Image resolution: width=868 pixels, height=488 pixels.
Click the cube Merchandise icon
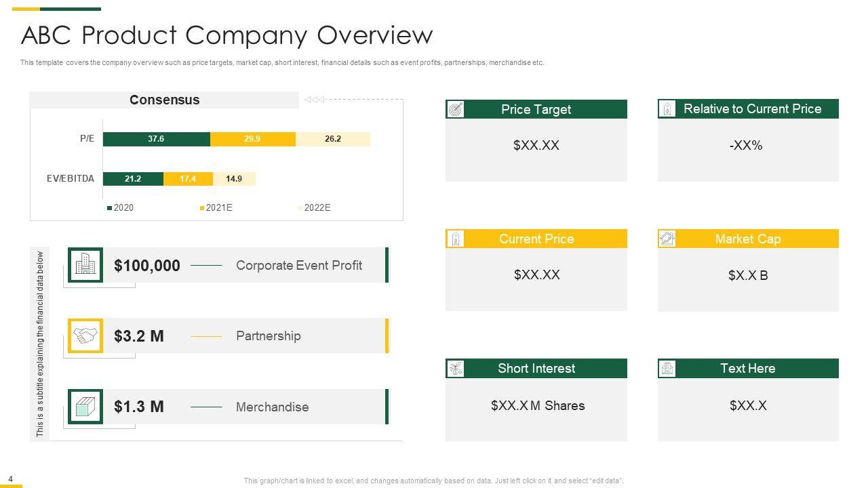tap(85, 407)
